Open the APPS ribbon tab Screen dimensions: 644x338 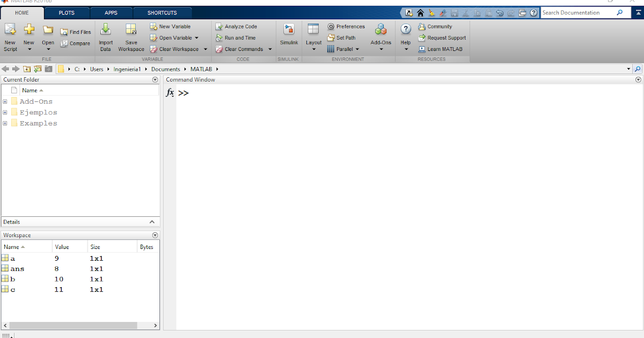point(111,12)
